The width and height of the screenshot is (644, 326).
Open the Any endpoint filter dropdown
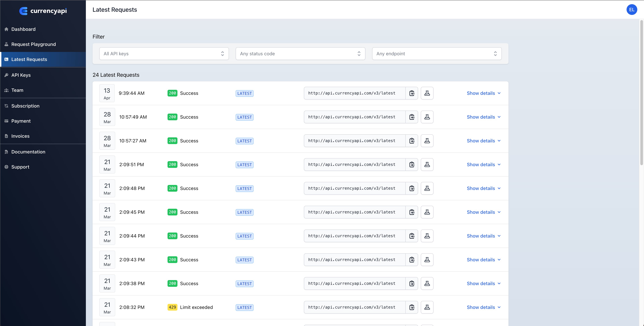point(437,54)
